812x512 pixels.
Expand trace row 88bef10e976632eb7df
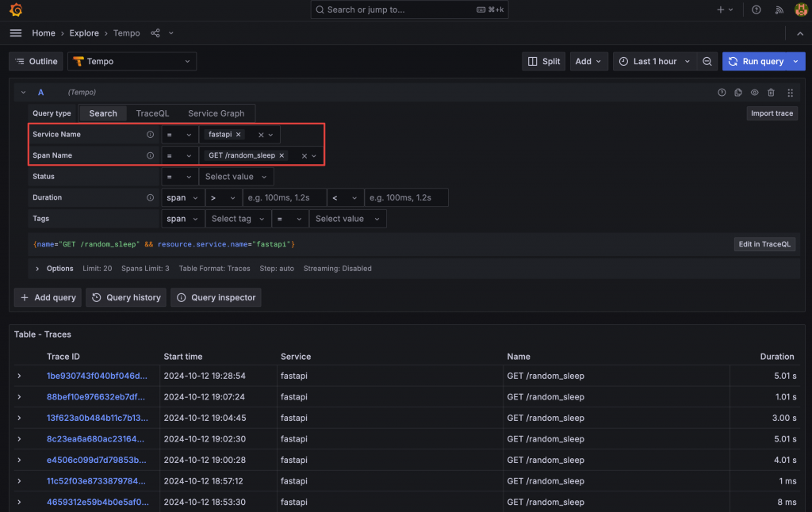(x=19, y=397)
